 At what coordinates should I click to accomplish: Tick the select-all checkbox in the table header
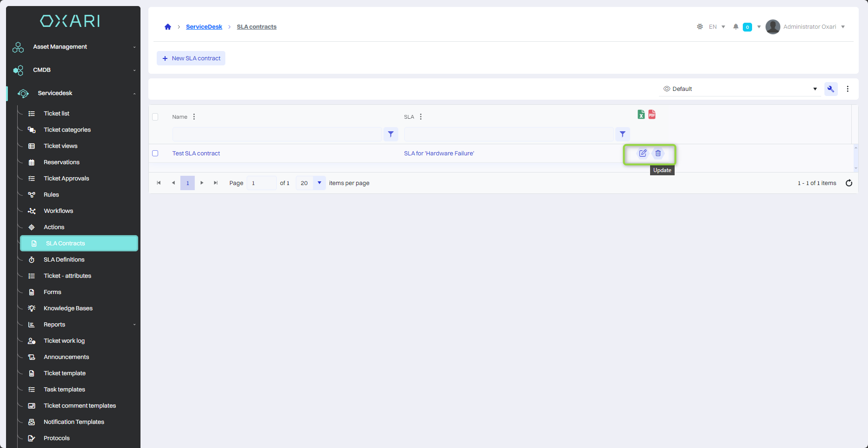coord(155,117)
